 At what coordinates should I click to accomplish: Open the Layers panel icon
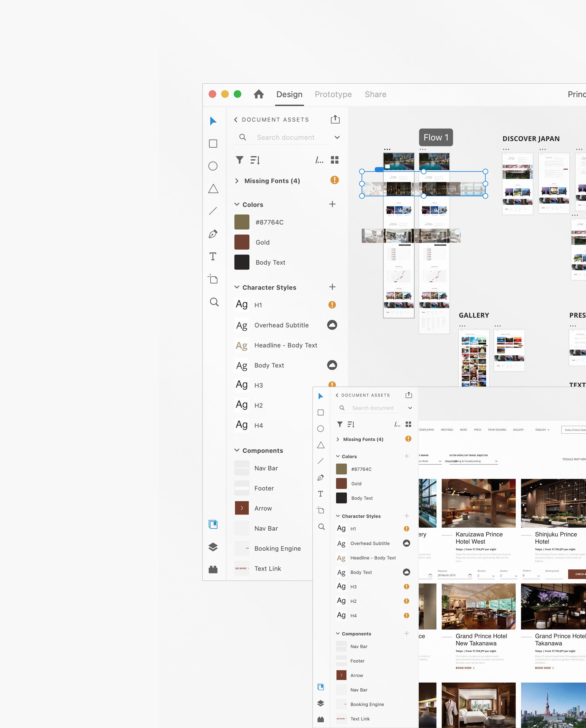coord(213,547)
